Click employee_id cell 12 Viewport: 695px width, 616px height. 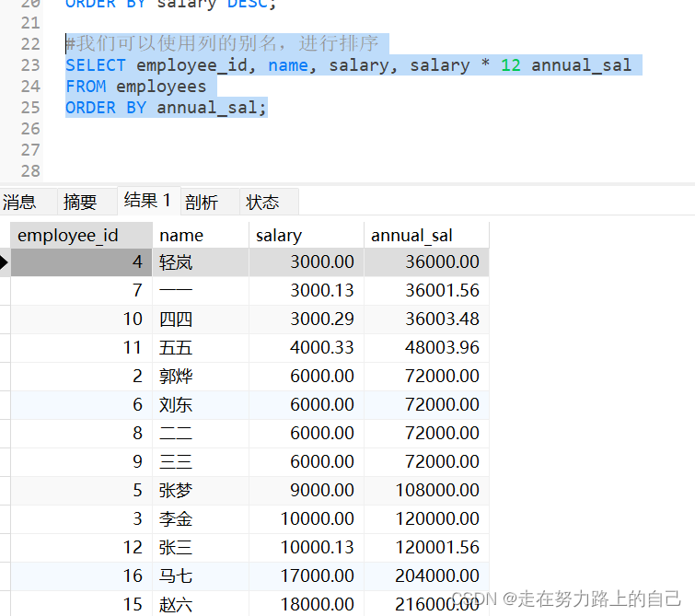point(81,547)
